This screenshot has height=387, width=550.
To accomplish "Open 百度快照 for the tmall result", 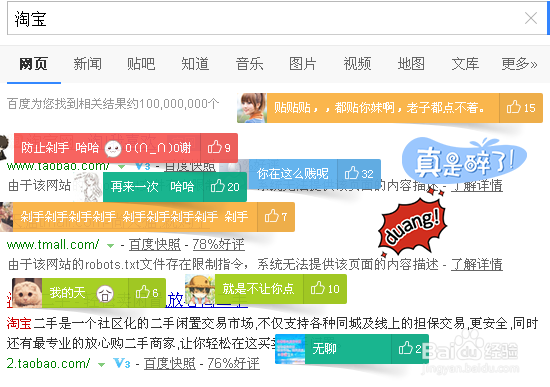I will click(155, 245).
